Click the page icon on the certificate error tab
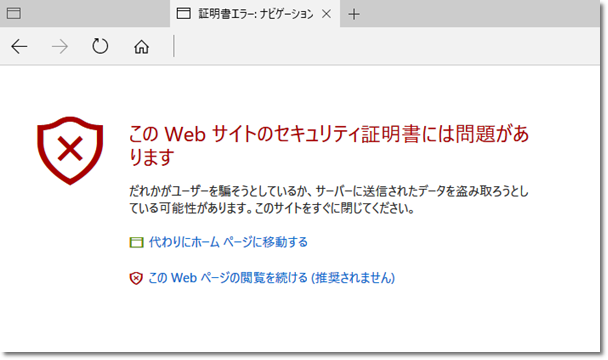 pos(183,14)
